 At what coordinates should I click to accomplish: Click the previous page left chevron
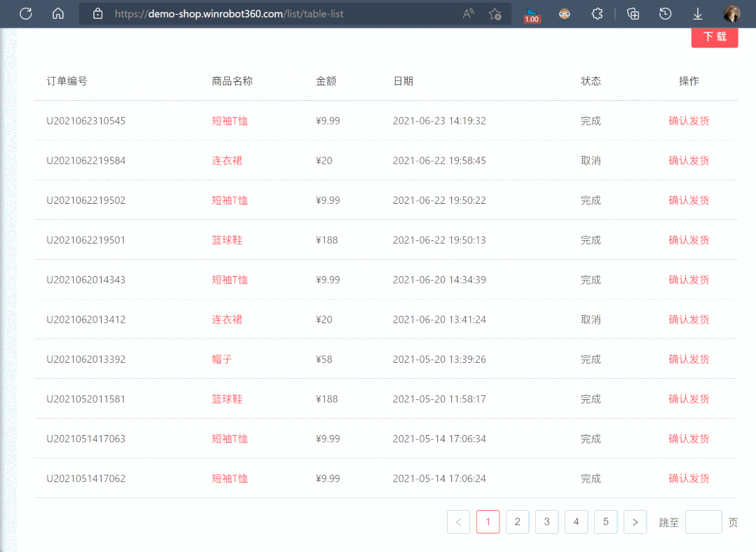pos(458,522)
